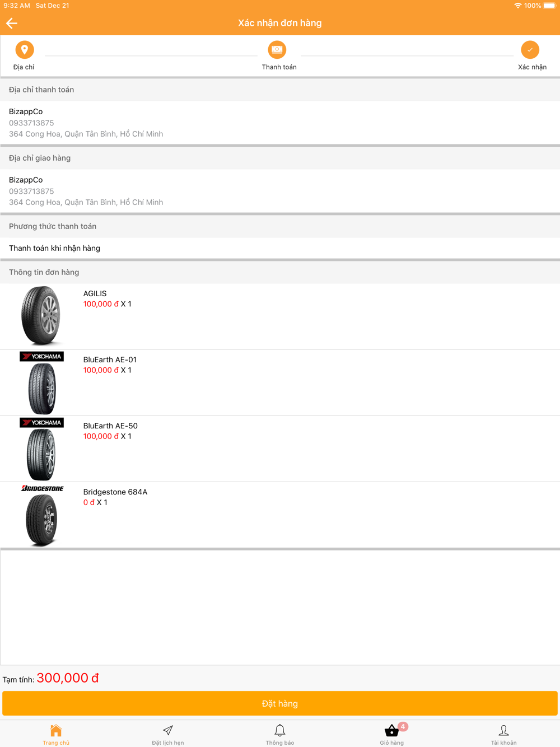Tap the Đặt hàng order button
560x747 pixels.
[280, 703]
